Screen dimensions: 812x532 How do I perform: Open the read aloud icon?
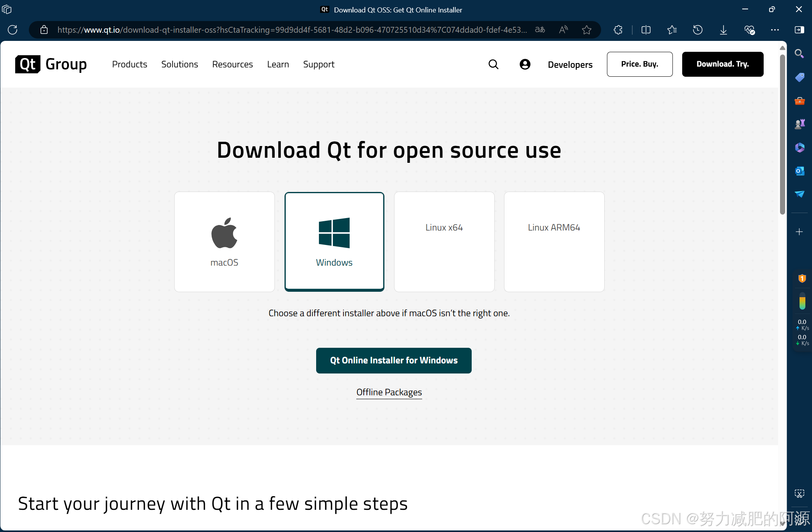[x=563, y=30]
